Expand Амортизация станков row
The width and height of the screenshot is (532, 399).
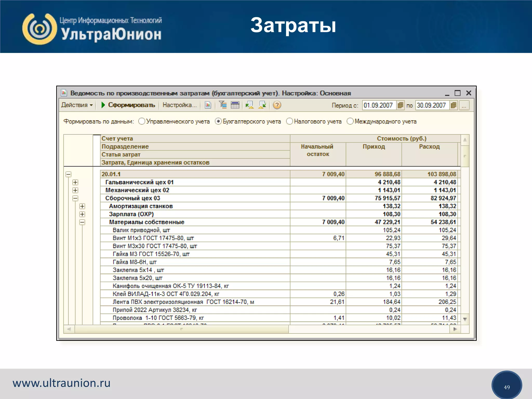pyautogui.click(x=82, y=206)
